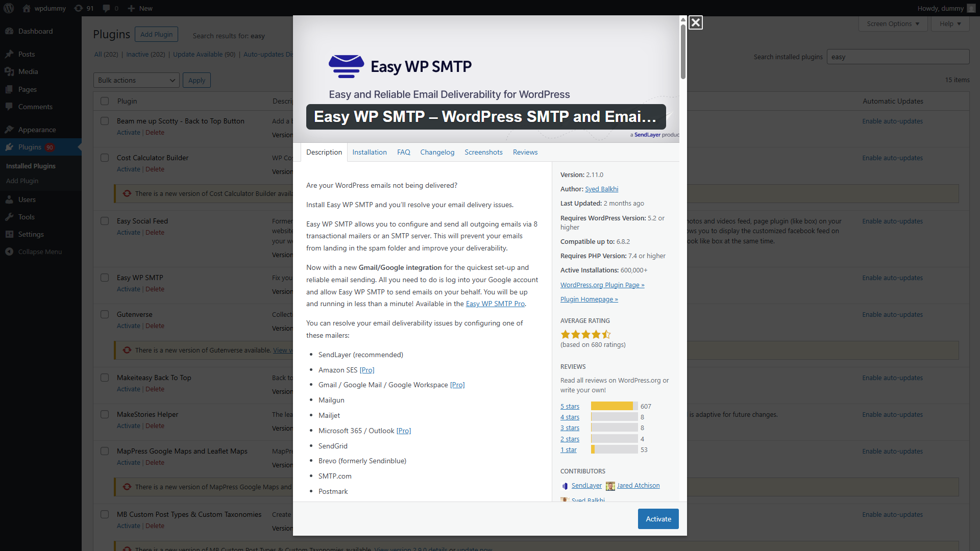The width and height of the screenshot is (980, 551).
Task: Enable auto-updates for Gutenverse
Action: click(892, 314)
